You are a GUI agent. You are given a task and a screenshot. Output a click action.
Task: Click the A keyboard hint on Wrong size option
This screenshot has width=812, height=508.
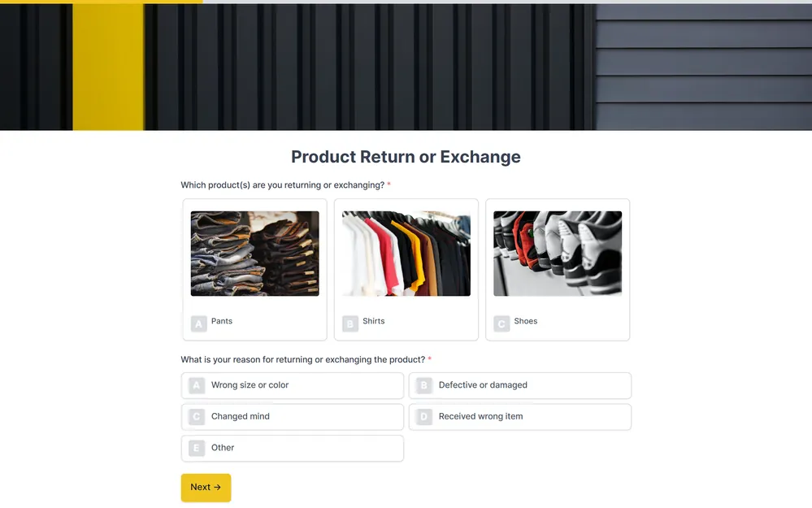click(196, 385)
